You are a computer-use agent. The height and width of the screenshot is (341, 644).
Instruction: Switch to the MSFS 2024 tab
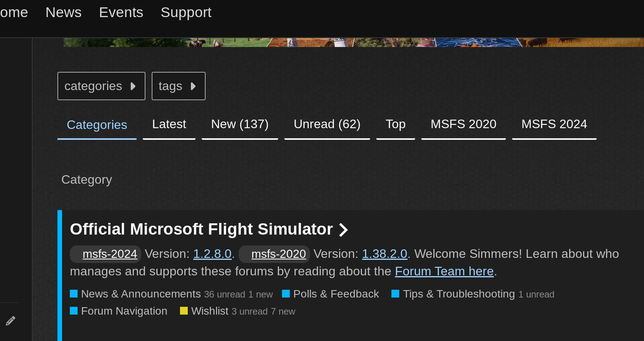tap(554, 124)
